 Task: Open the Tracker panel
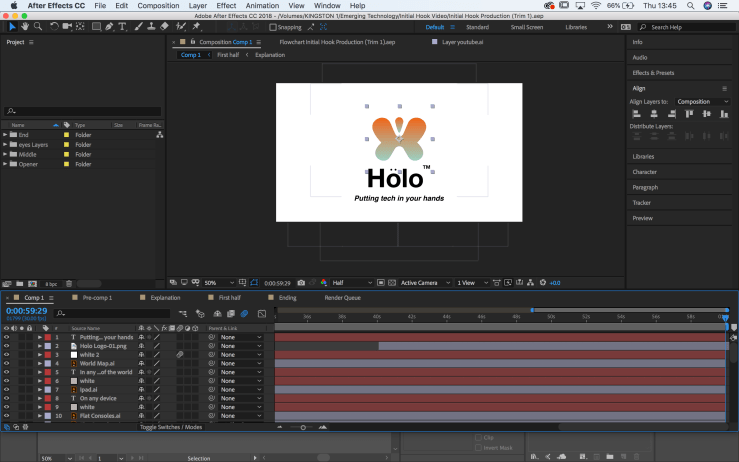(x=641, y=203)
